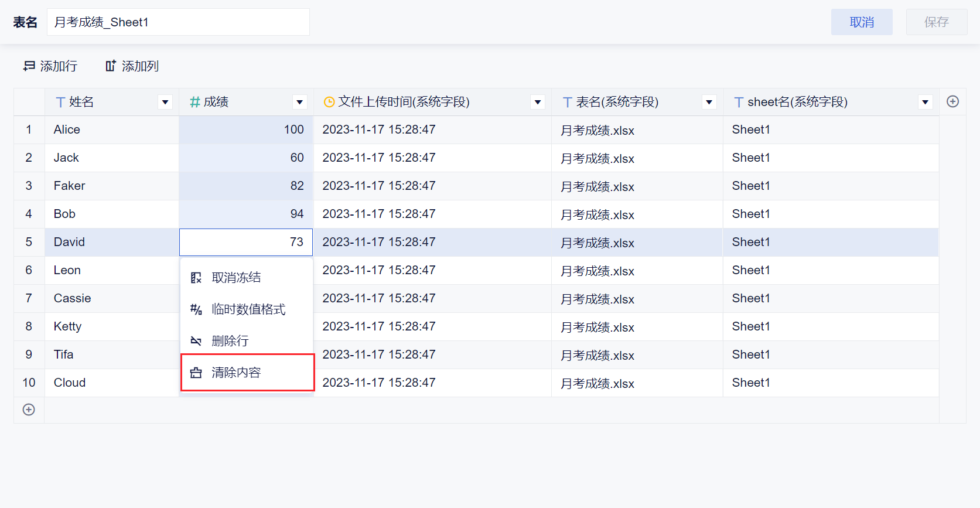Select 删除行 from the context menu
The image size is (980, 508).
(x=247, y=341)
